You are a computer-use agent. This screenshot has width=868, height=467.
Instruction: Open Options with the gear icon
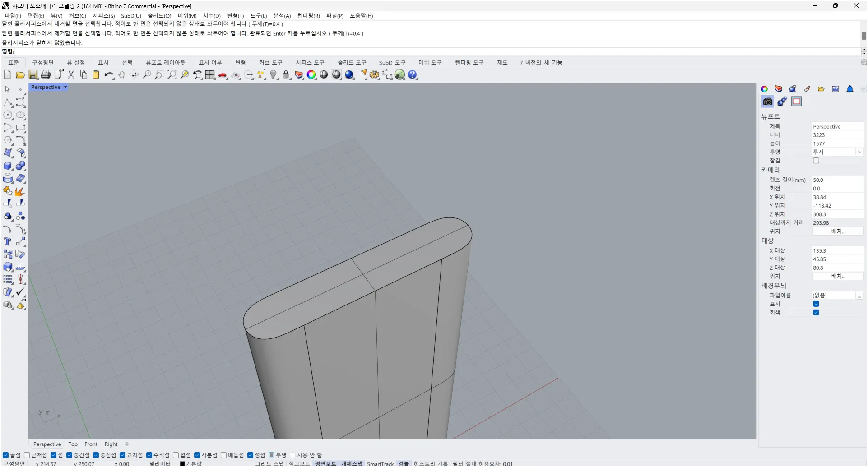[375, 75]
